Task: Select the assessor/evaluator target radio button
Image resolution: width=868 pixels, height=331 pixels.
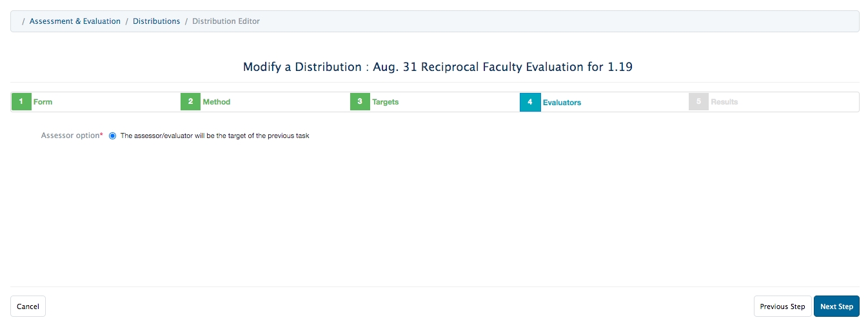Action: 113,136
